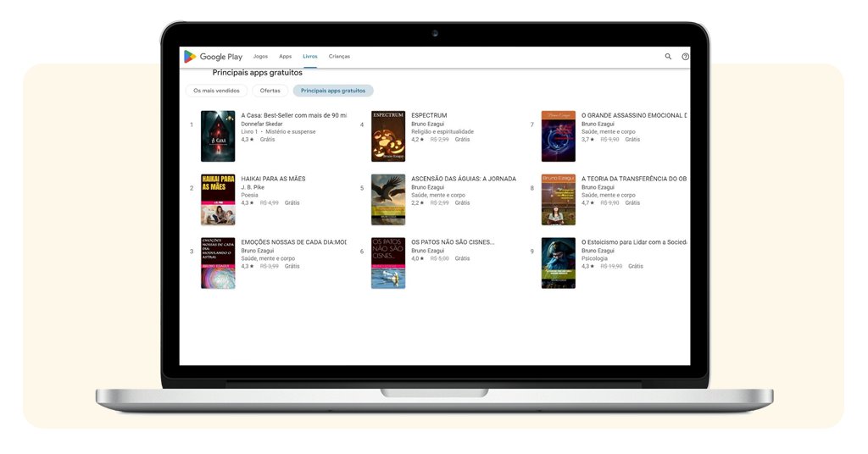Switch to the Jogos tab
The image size is (868, 454).
click(x=260, y=57)
